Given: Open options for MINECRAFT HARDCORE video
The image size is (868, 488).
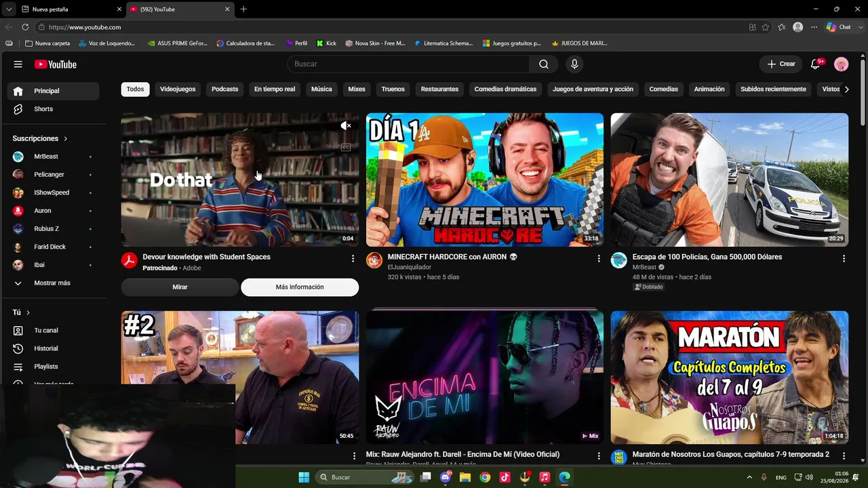Looking at the screenshot, I should pyautogui.click(x=598, y=258).
